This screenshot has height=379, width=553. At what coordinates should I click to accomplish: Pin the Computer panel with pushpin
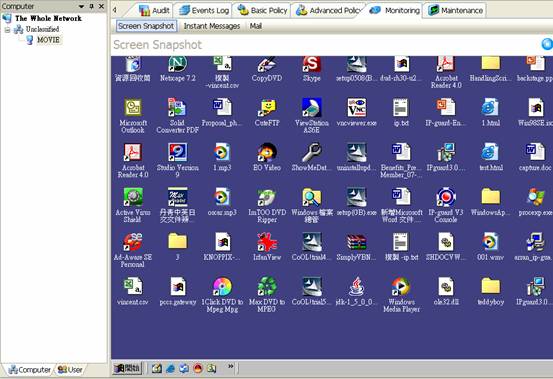91,6
